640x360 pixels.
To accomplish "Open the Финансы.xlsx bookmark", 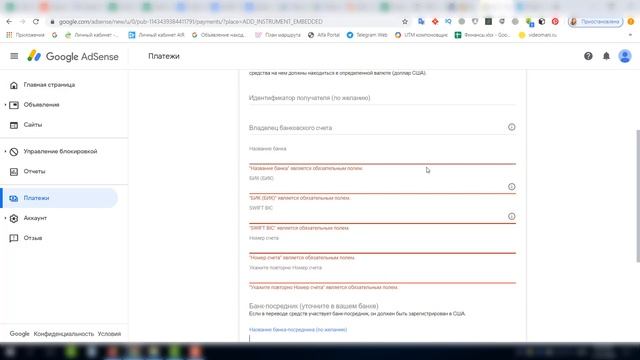I will [483, 35].
